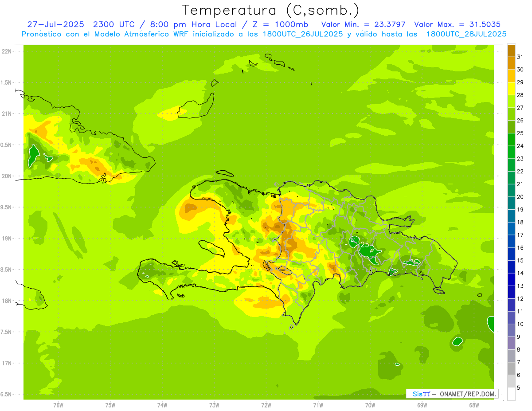The height and width of the screenshot is (411, 532).
Task: Click the title 'Temperatura (C,somb.)'
Action: pos(271,10)
